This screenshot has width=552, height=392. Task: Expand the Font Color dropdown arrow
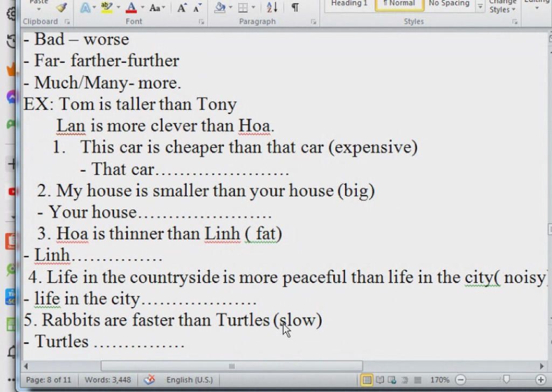click(142, 8)
